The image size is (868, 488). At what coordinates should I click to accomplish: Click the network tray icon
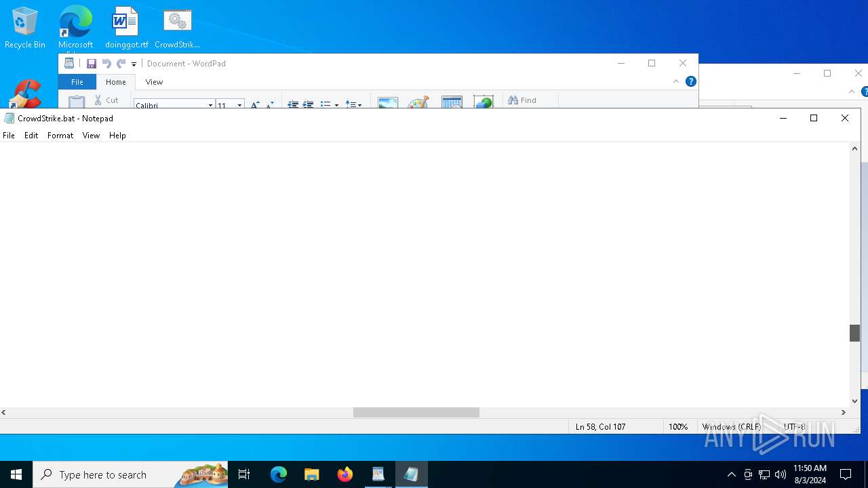click(x=764, y=474)
